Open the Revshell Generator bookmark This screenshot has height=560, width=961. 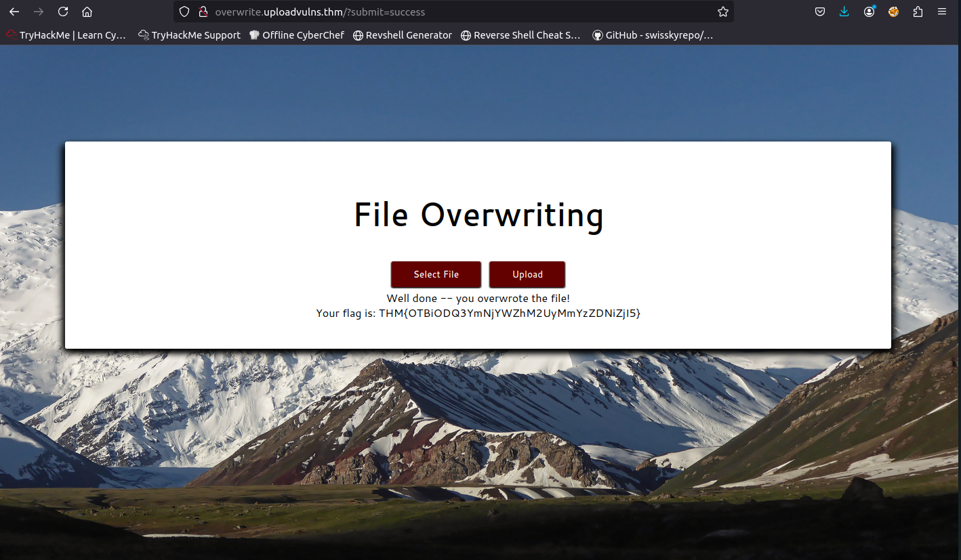[x=403, y=35]
